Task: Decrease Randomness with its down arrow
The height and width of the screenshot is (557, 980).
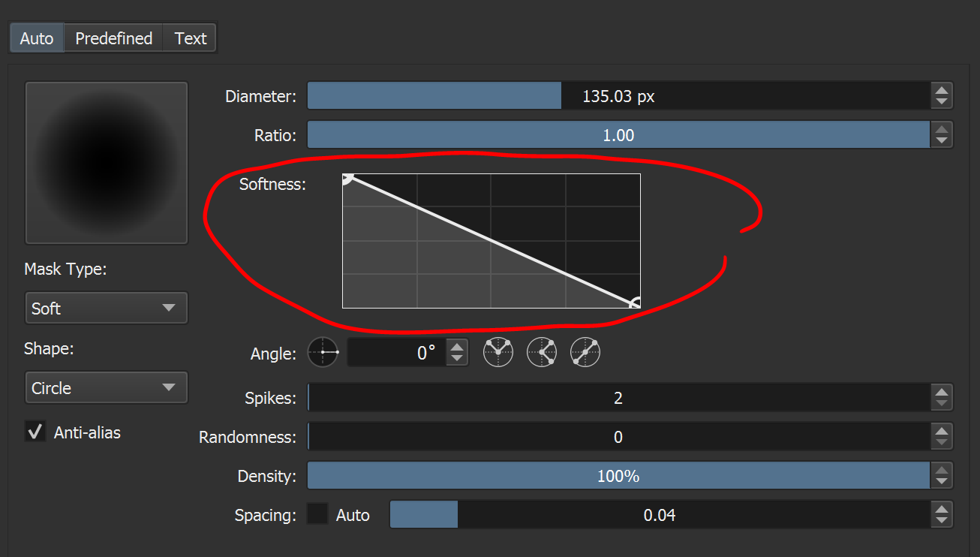Action: (x=942, y=444)
